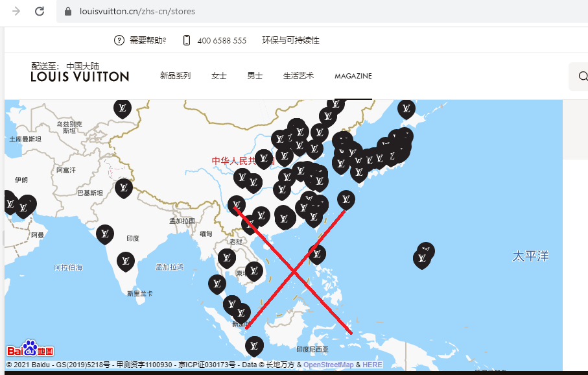Select the store pin near 新加坡

point(241,312)
